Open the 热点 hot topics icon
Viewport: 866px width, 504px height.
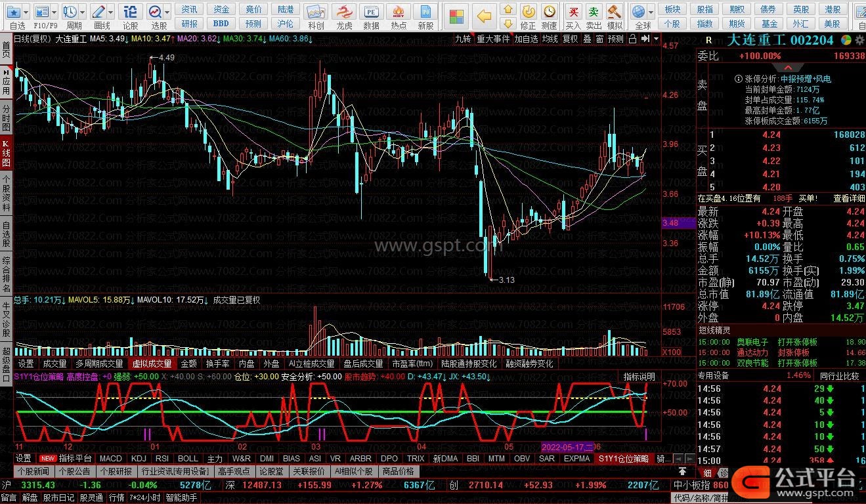coord(398,11)
